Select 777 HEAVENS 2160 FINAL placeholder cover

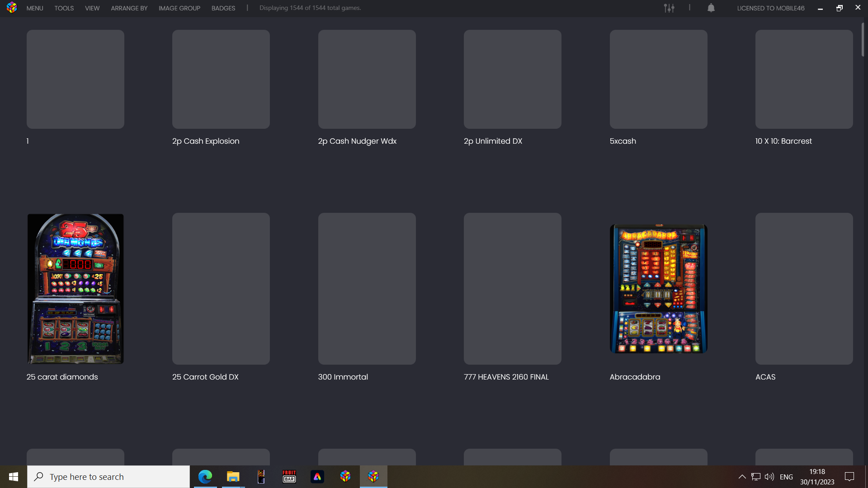tap(513, 289)
